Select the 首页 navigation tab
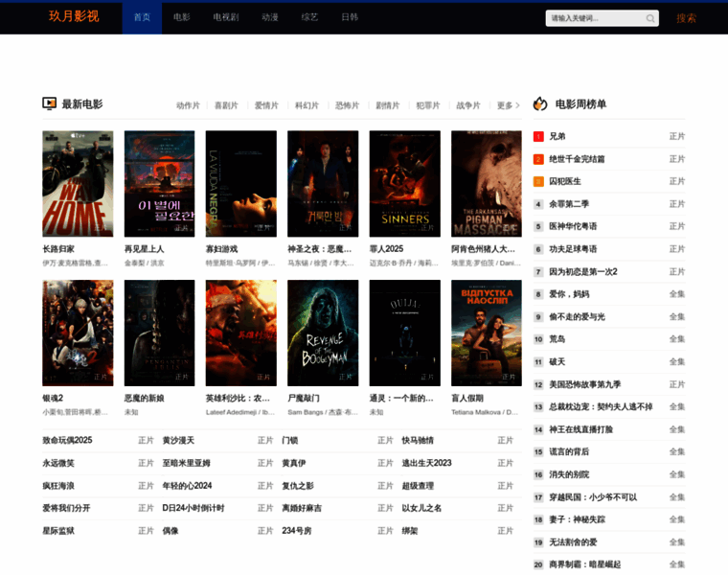 [142, 17]
